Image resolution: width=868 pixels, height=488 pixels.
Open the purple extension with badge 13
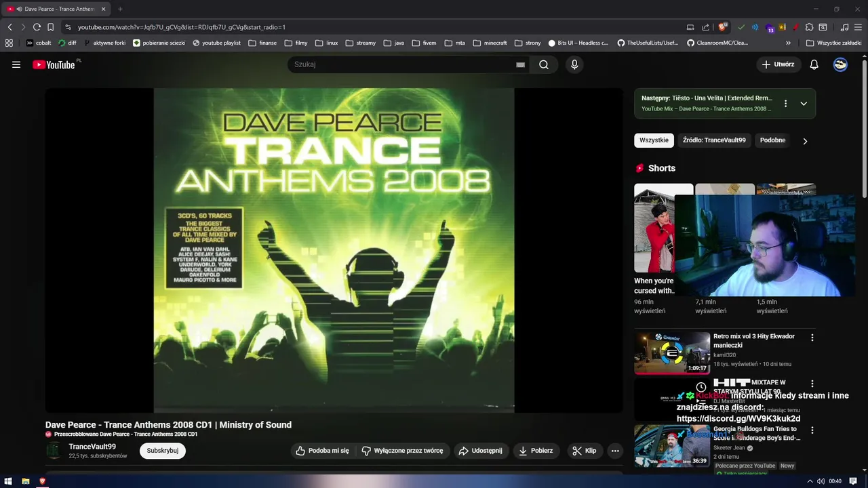pos(770,28)
